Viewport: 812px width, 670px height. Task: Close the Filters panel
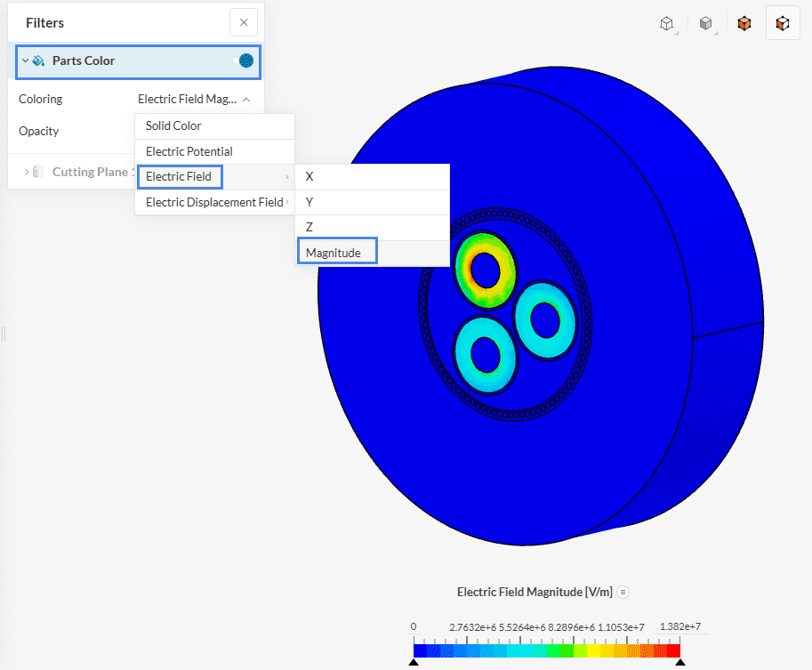click(244, 23)
